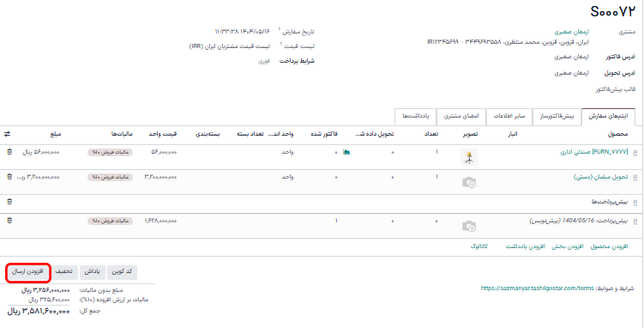Switch to the آیتم‌های سفارش tab
Image resolution: width=644 pixels, height=328 pixels.
coord(608,116)
